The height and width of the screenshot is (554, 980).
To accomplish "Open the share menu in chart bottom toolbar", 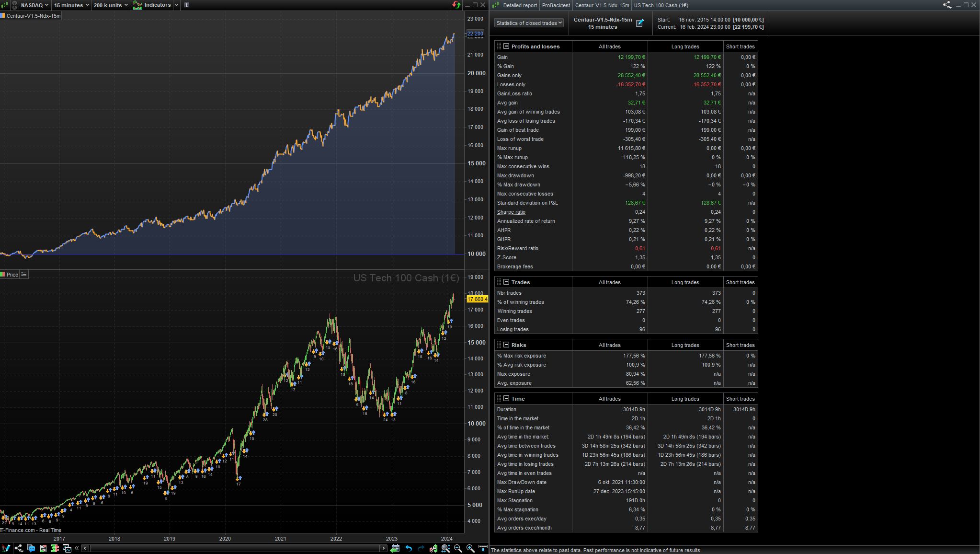I will 19,548.
